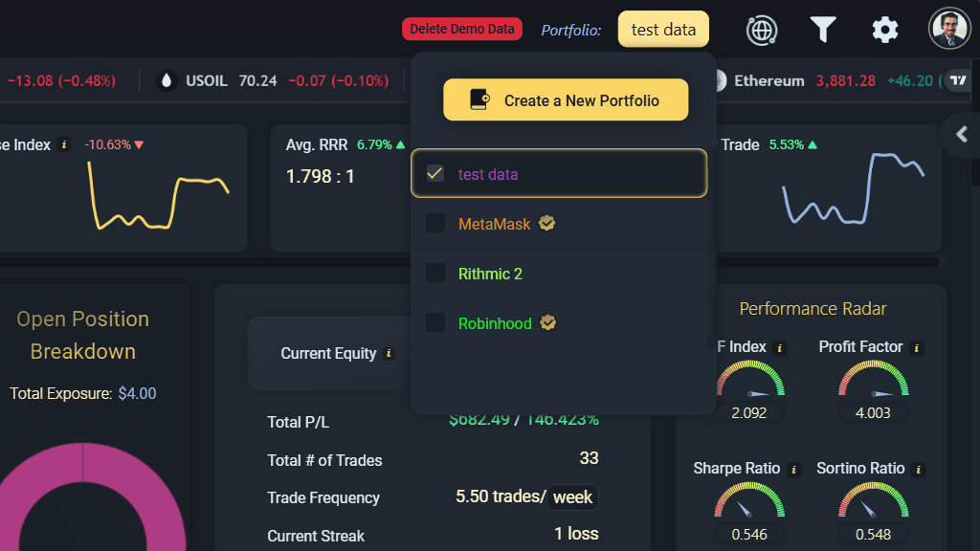Click info icon next to Current Equity

(389, 354)
